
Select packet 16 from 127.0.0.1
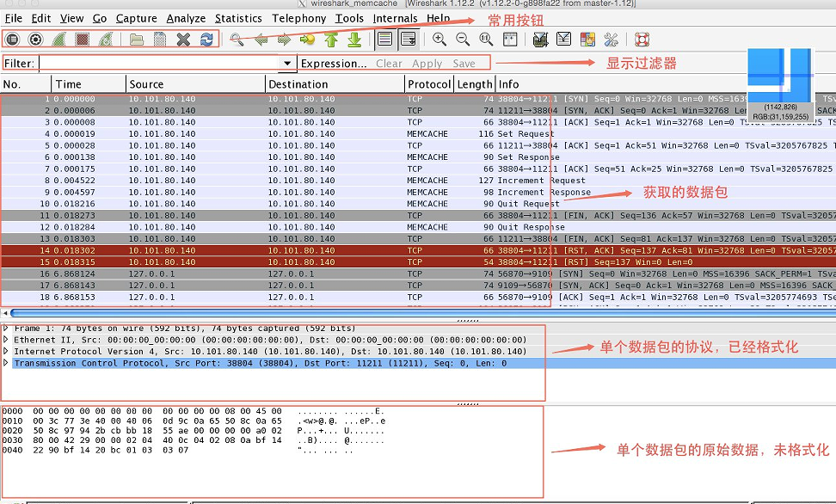[x=418, y=274]
